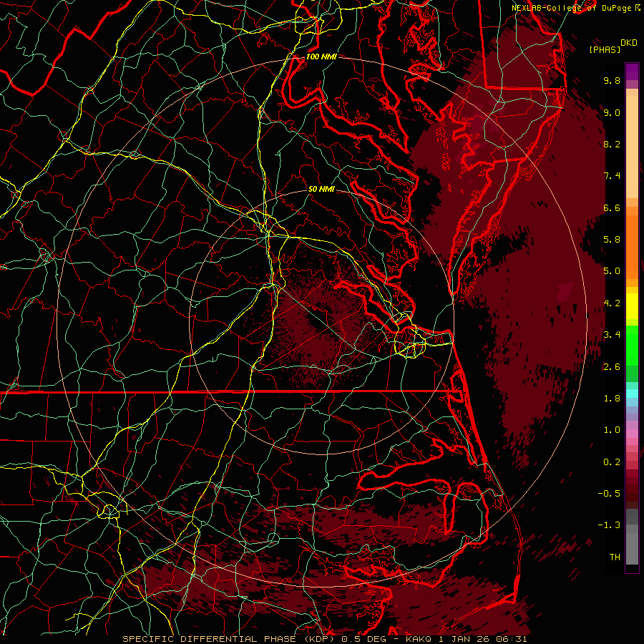Pick the pink swatch on the color scale
The image size is (644, 644).
click(x=632, y=434)
